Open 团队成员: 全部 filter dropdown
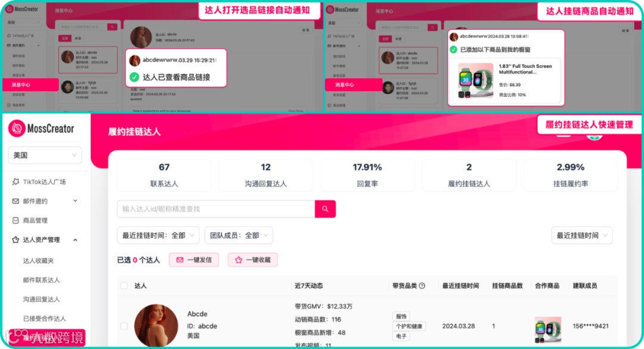 [x=239, y=235]
